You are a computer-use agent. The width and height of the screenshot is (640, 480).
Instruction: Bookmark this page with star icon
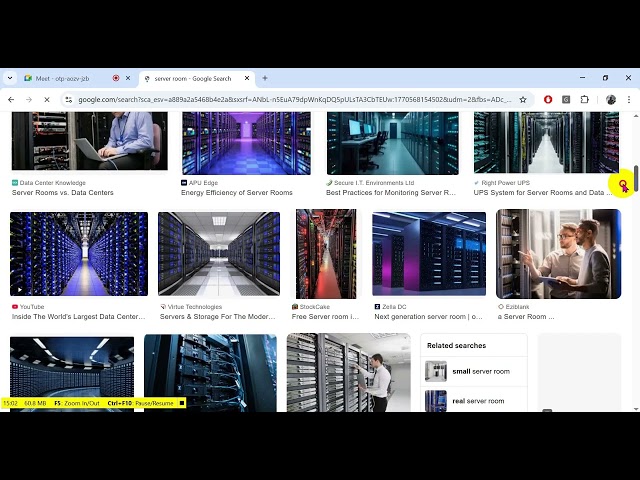click(x=523, y=100)
